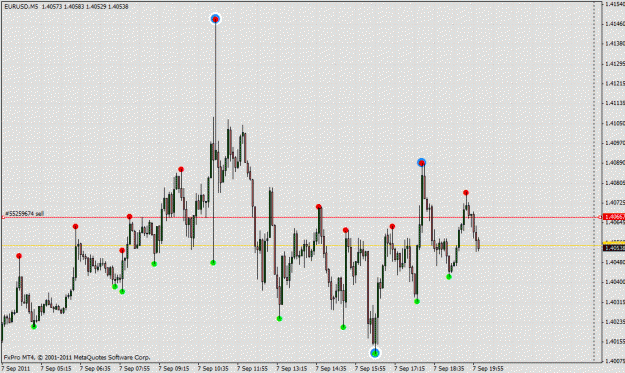Click the 1.40480 price axis label

tap(615, 262)
